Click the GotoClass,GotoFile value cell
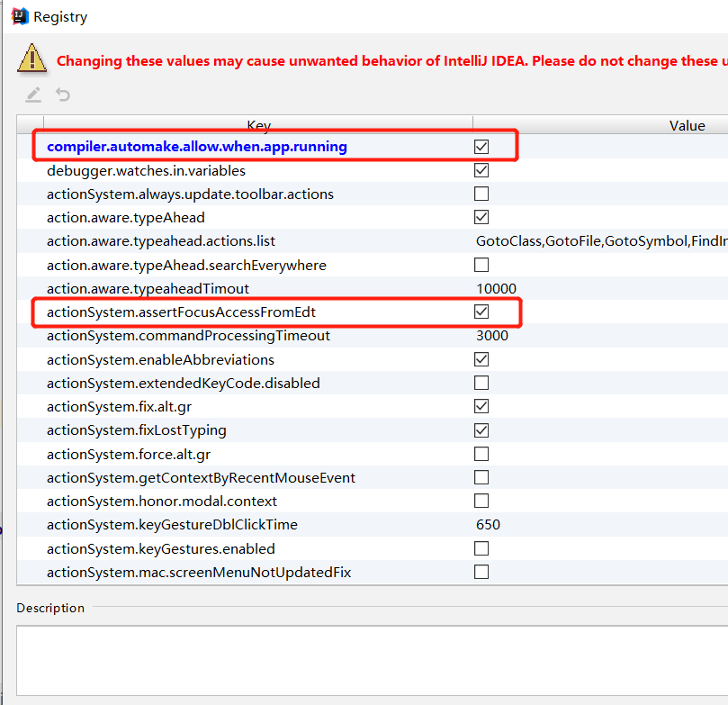Viewport: 728px width, 705px height. coord(601,241)
